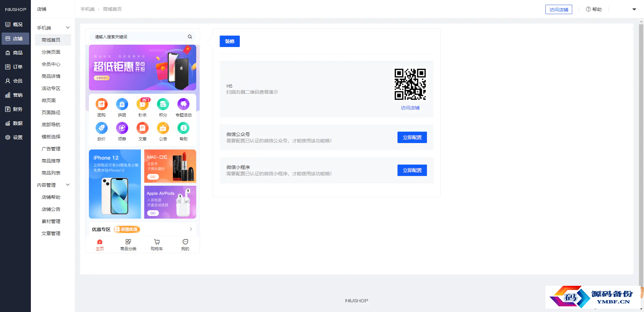Open the 数据 data sidebar item

(15, 123)
